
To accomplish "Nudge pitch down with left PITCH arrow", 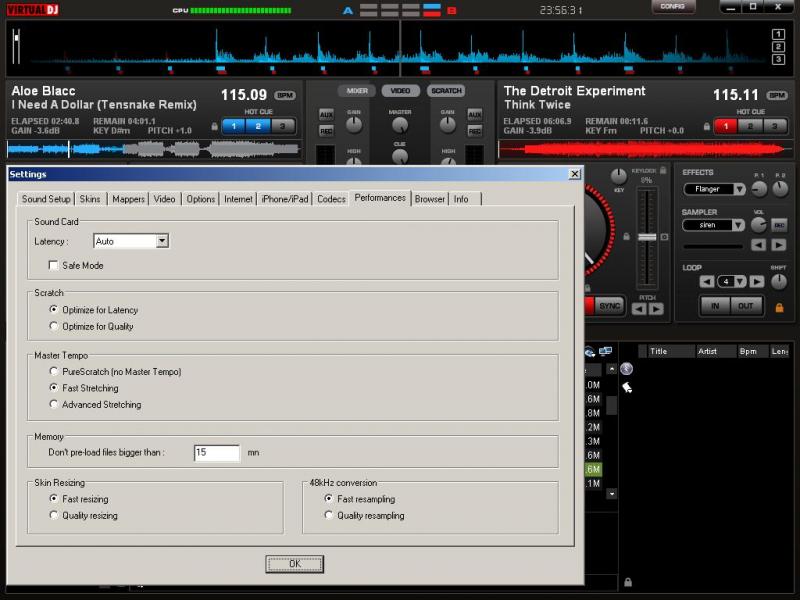I will pyautogui.click(x=639, y=309).
